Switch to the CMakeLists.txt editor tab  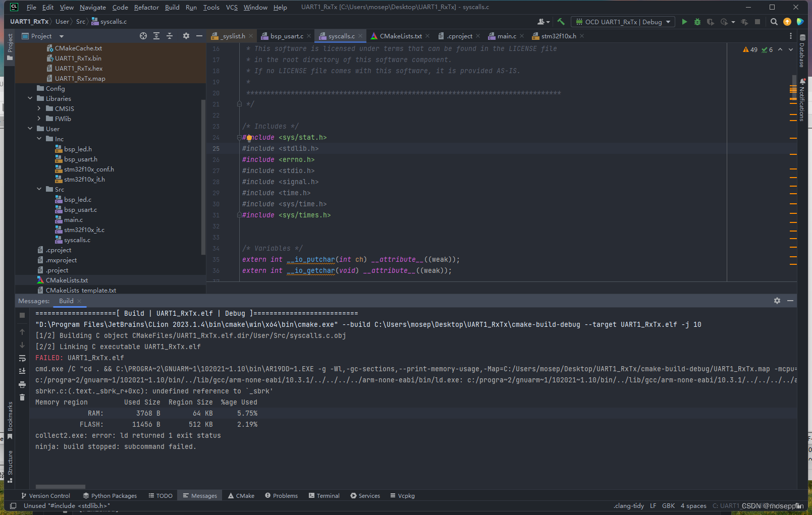[400, 36]
